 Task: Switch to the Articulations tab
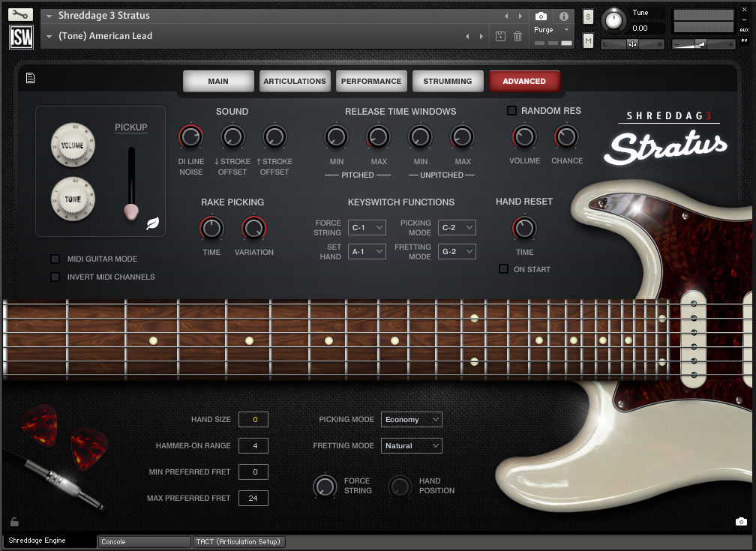pyautogui.click(x=295, y=82)
